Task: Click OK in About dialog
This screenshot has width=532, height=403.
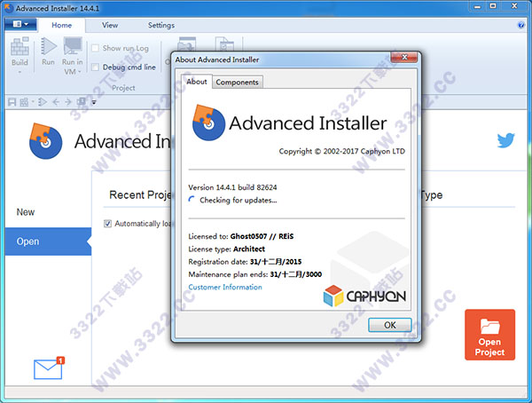Action: click(390, 325)
